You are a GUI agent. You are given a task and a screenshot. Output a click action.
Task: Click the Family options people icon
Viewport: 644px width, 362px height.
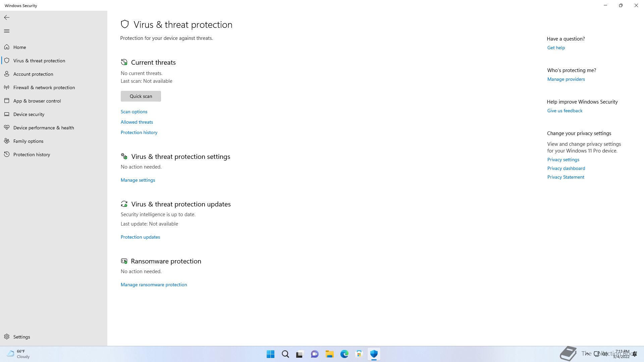click(x=7, y=141)
